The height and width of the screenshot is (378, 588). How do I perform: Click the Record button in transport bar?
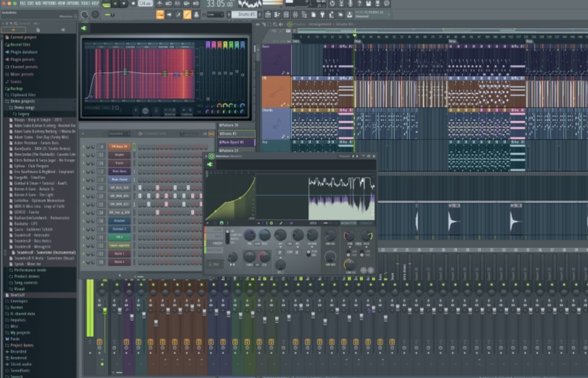coord(133,4)
